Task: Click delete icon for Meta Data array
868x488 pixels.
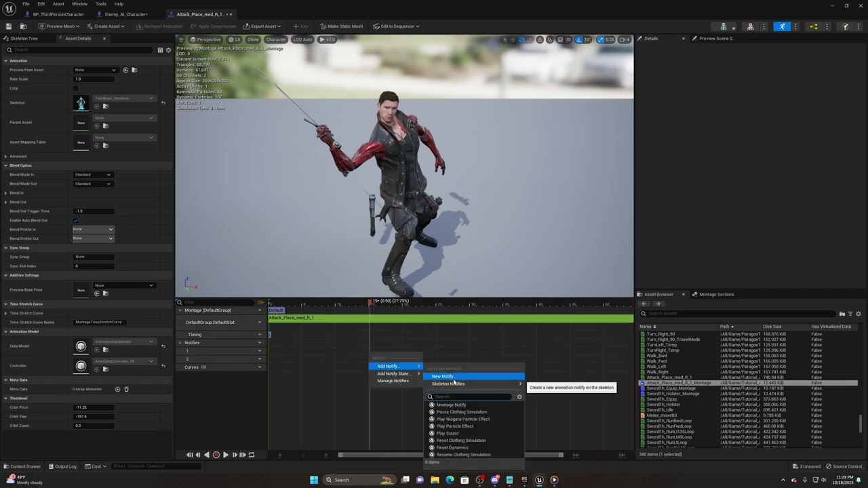Action: (126, 389)
